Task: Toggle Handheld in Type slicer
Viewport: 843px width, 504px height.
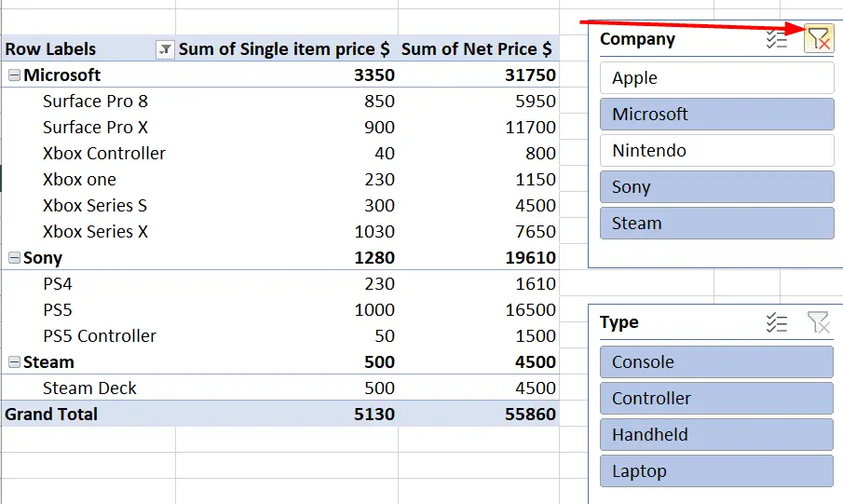Action: 716,435
